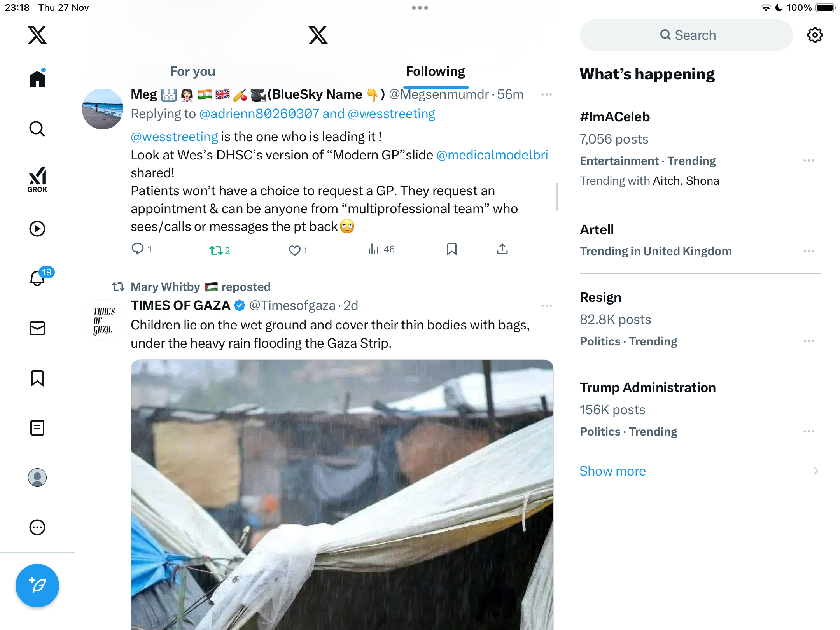Open Grok from the sidebar
The height and width of the screenshot is (630, 840).
click(x=37, y=179)
